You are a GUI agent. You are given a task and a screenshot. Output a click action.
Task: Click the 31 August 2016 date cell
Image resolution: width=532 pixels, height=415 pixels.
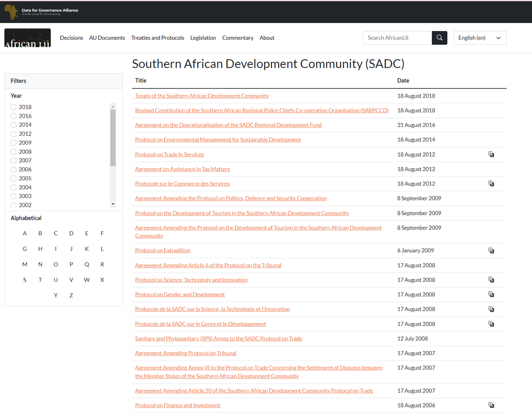[416, 125]
